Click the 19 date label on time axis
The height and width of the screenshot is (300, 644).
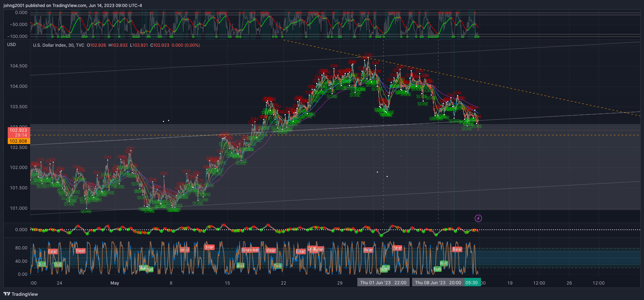tap(510, 283)
